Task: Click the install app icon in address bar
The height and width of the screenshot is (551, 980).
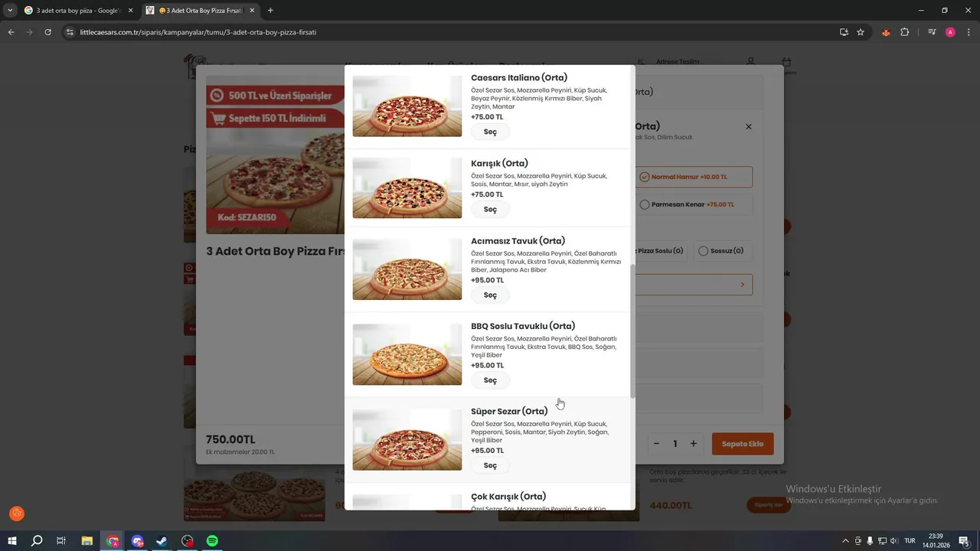Action: 844,32
